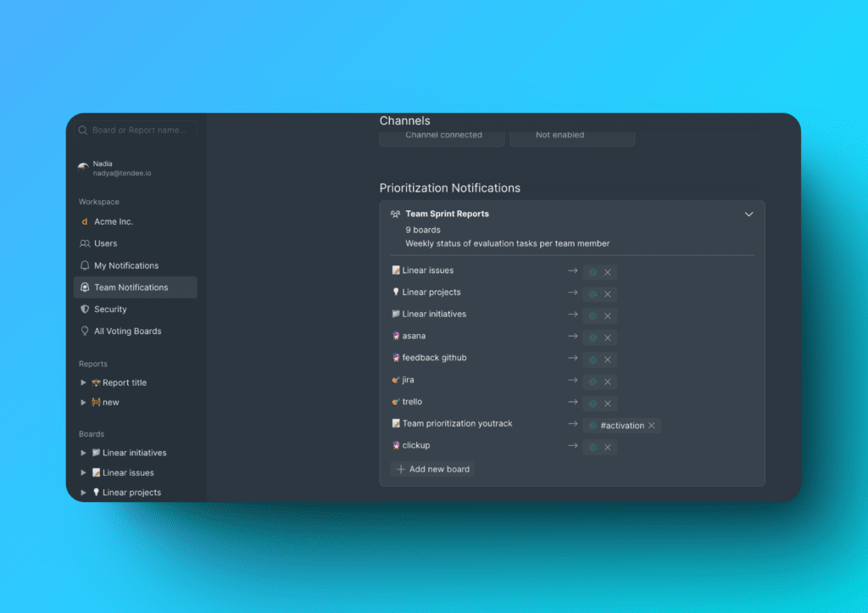This screenshot has height=613, width=868.
Task: Click Nadia's profile avatar
Action: click(81, 165)
